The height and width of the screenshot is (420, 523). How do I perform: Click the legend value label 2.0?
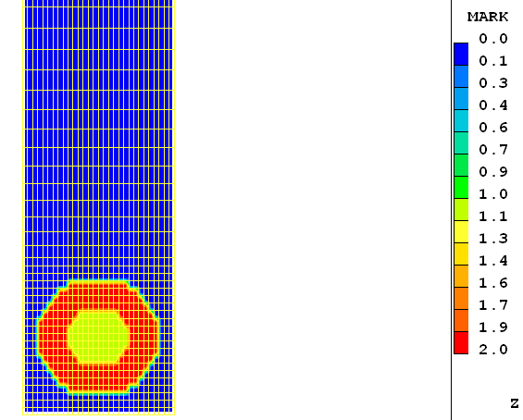[x=493, y=350]
